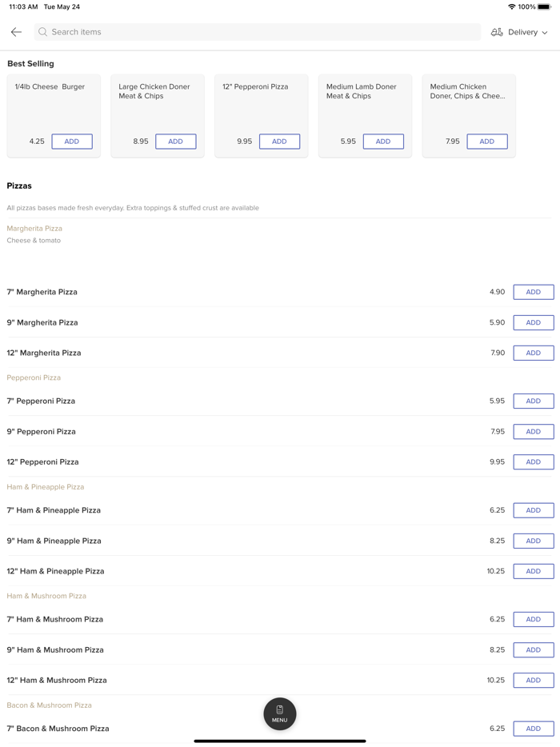Expand the Delivery dropdown chevron

pyautogui.click(x=545, y=33)
